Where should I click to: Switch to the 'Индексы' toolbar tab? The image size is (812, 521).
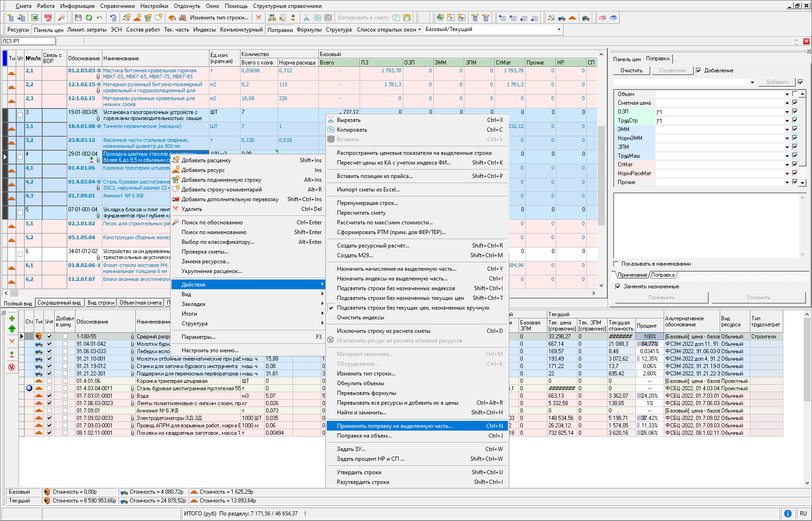[204, 29]
